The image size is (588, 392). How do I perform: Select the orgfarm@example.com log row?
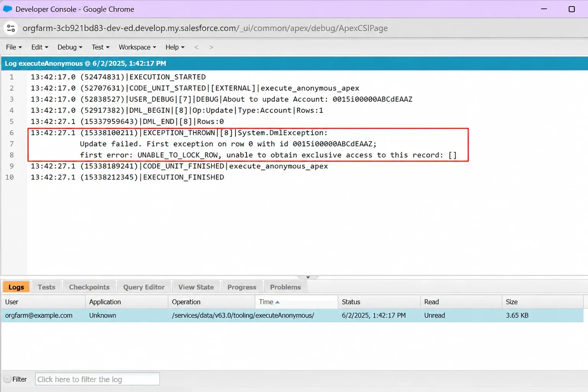292,315
